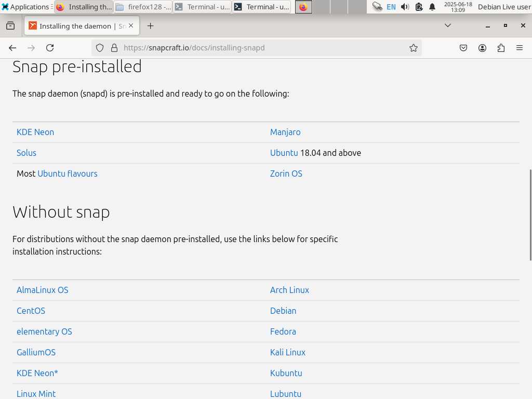The width and height of the screenshot is (532, 399).
Task: Click the Firefox reload page icon
Action: tap(50, 48)
